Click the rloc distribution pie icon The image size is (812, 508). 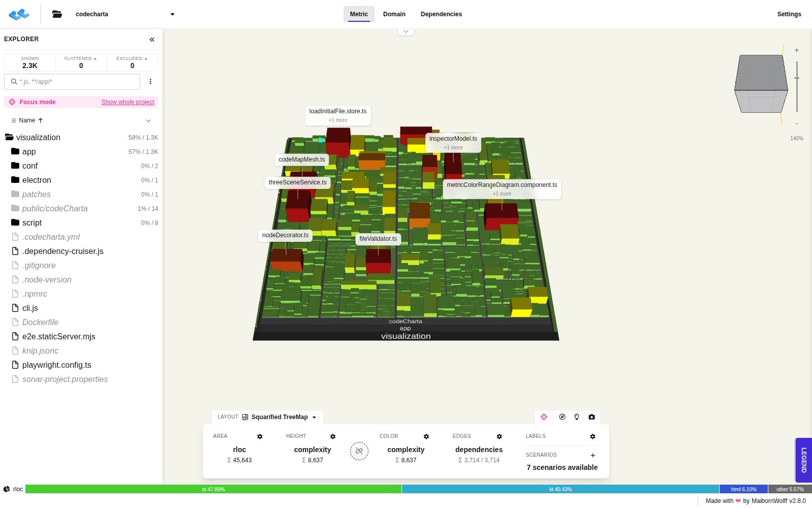click(7, 489)
